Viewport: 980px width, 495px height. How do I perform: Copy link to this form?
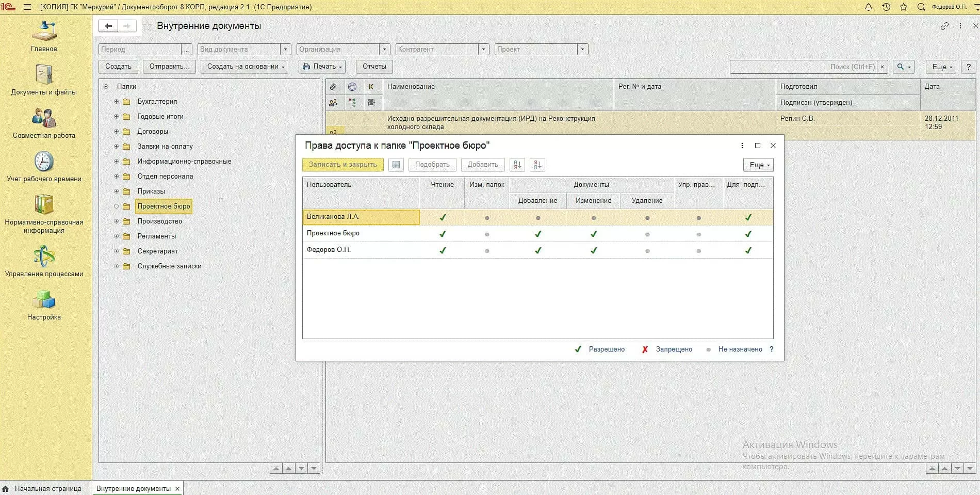click(944, 26)
